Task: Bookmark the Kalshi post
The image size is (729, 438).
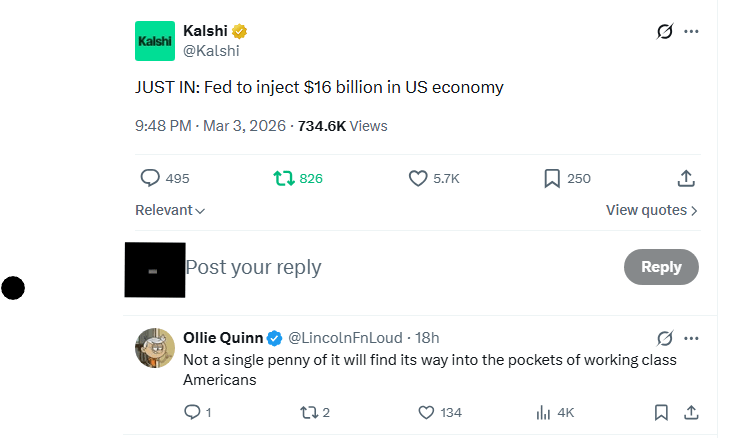Action: (x=551, y=178)
